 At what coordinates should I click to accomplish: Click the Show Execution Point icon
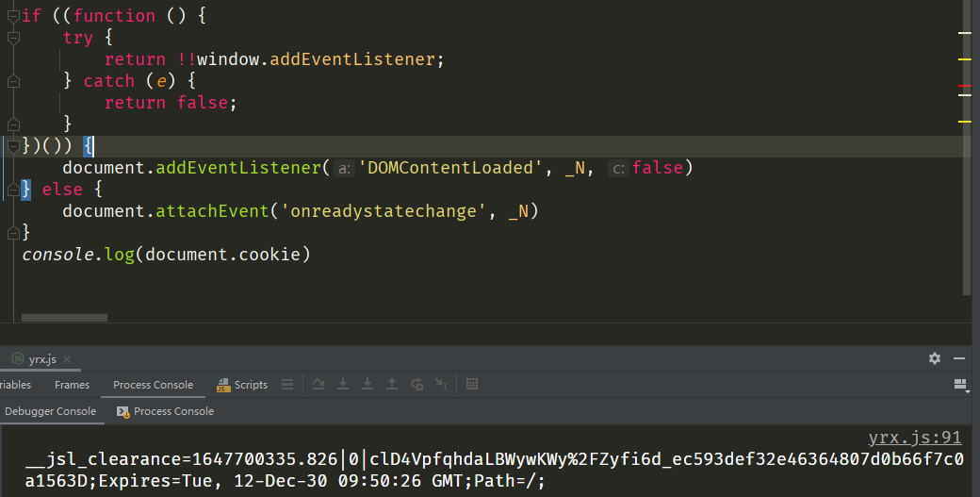tap(287, 385)
